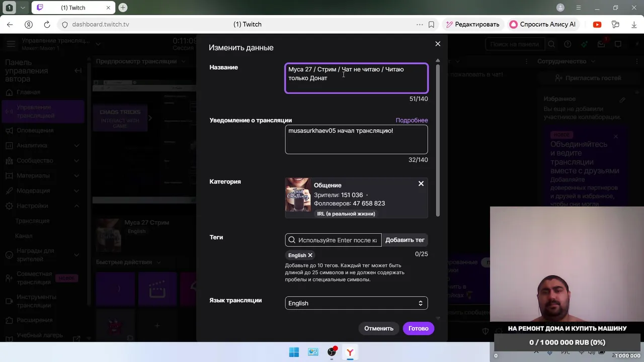644x362 pixels.
Task: Open Yandex Browser from the taskbar
Action: click(350, 352)
